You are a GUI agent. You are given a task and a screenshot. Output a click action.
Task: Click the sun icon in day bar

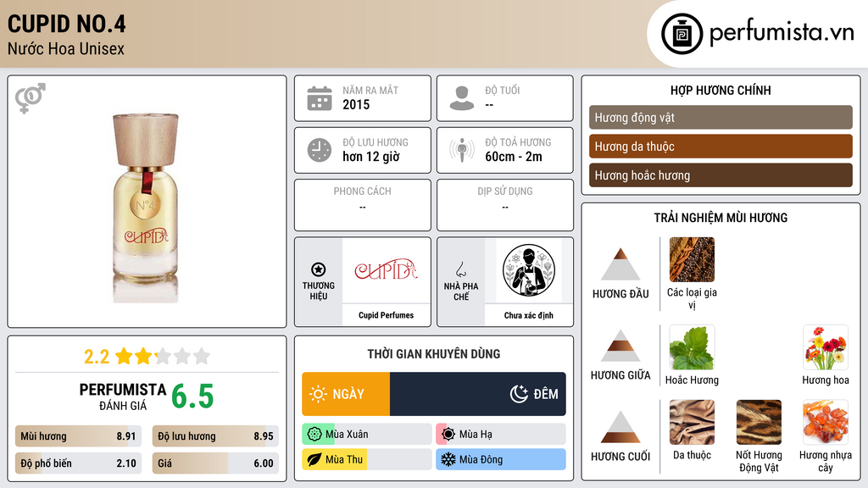(x=319, y=394)
